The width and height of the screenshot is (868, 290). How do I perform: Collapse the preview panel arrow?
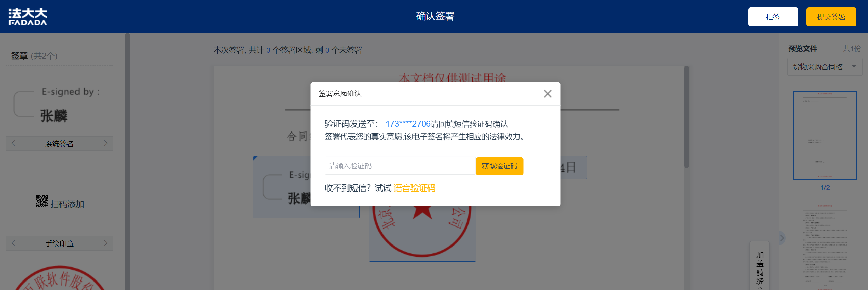point(782,238)
